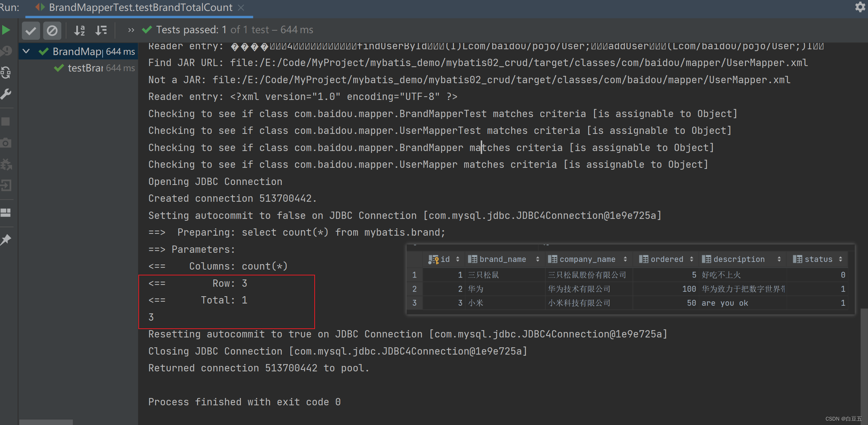Collapse the BrandMapperTest tree node
Viewport: 868px width, 425px height.
coord(26,51)
